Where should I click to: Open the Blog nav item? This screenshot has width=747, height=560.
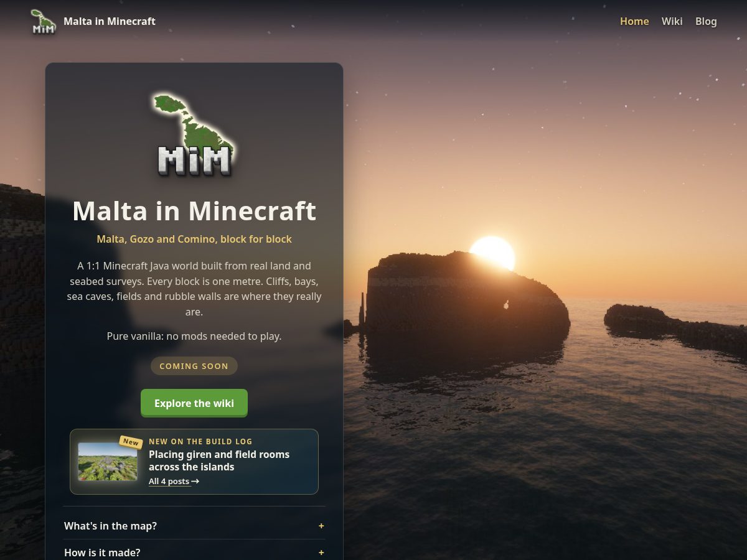(706, 21)
